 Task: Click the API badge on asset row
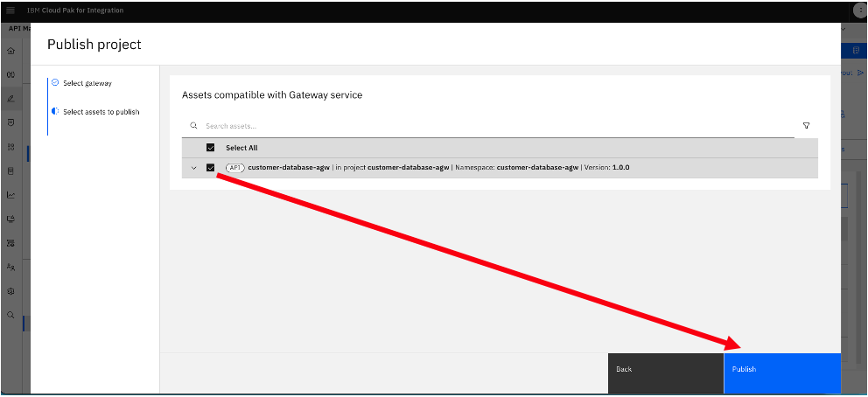pyautogui.click(x=234, y=168)
